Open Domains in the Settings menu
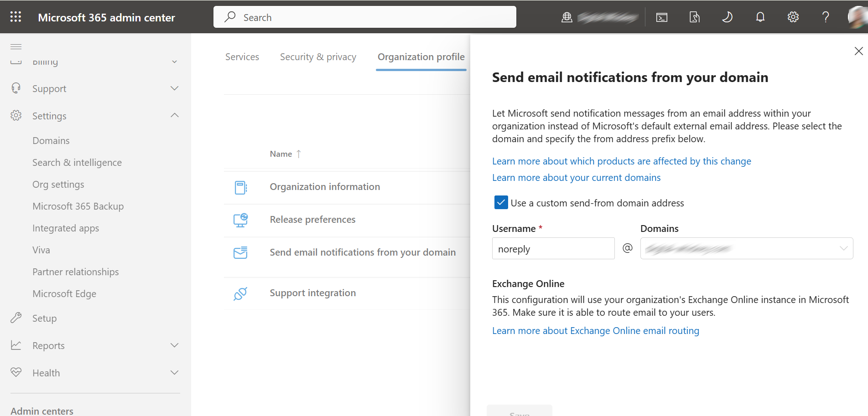 (51, 141)
